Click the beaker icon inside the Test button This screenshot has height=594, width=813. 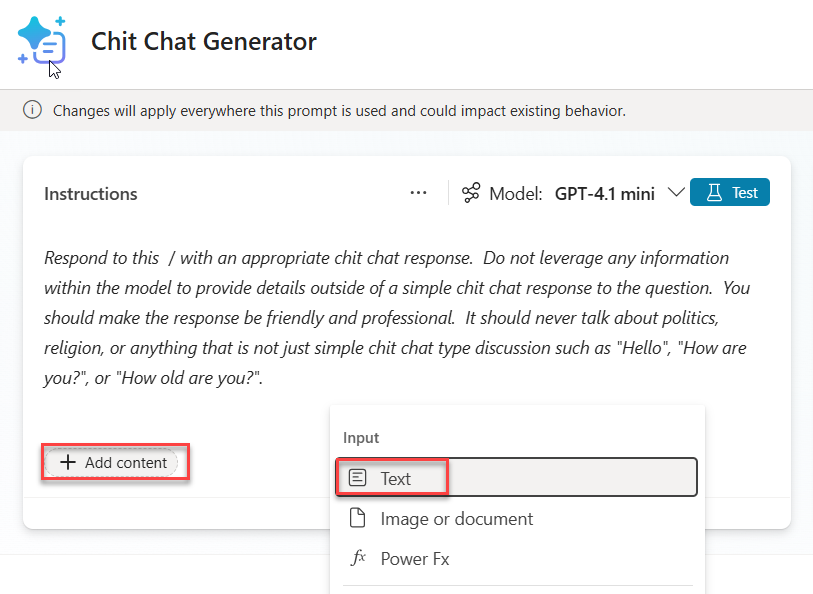713,192
